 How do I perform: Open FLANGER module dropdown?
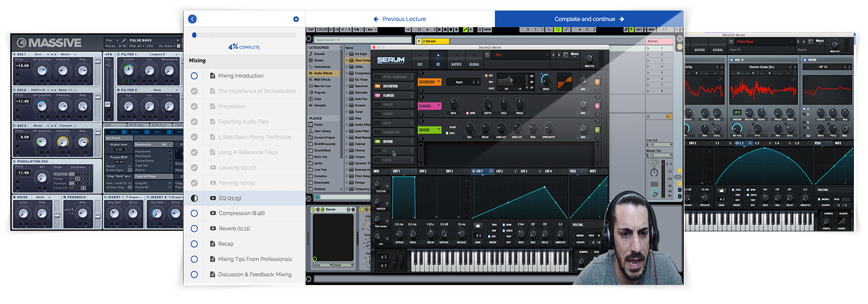click(430, 106)
